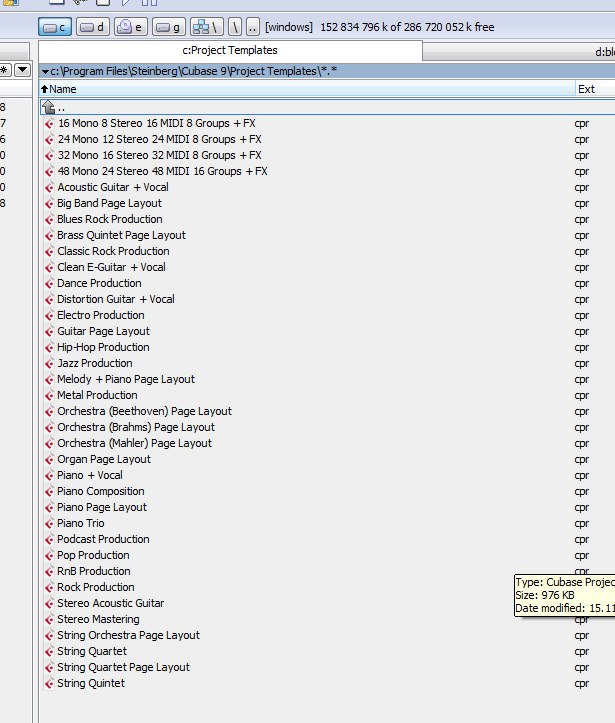Viewport: 615px width, 723px height.
Task: Open network neighborhood drive button
Action: (x=206, y=27)
